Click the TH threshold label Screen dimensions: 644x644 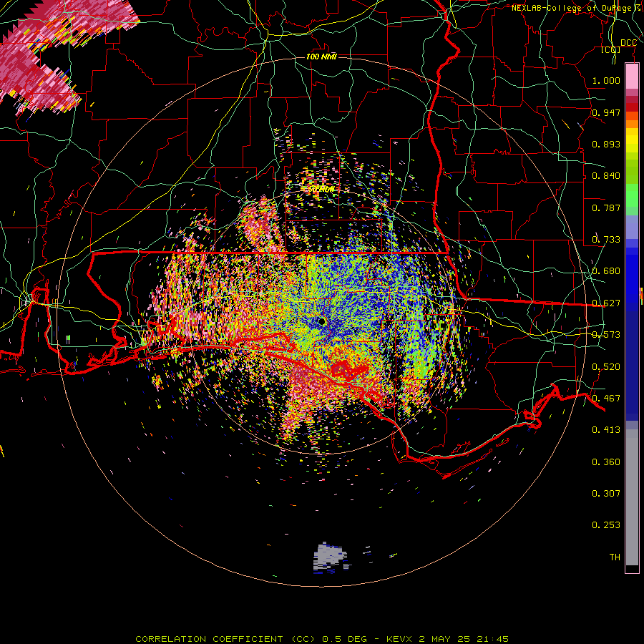pos(615,557)
